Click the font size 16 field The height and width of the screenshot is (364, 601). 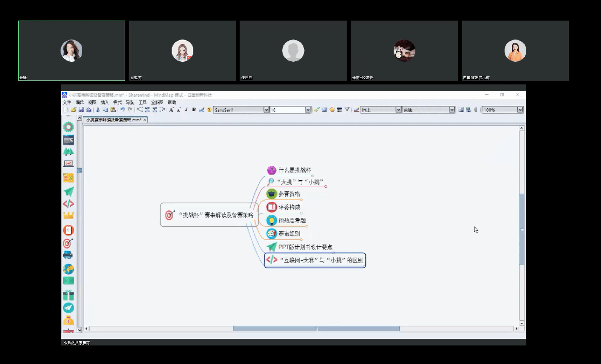[x=287, y=110]
